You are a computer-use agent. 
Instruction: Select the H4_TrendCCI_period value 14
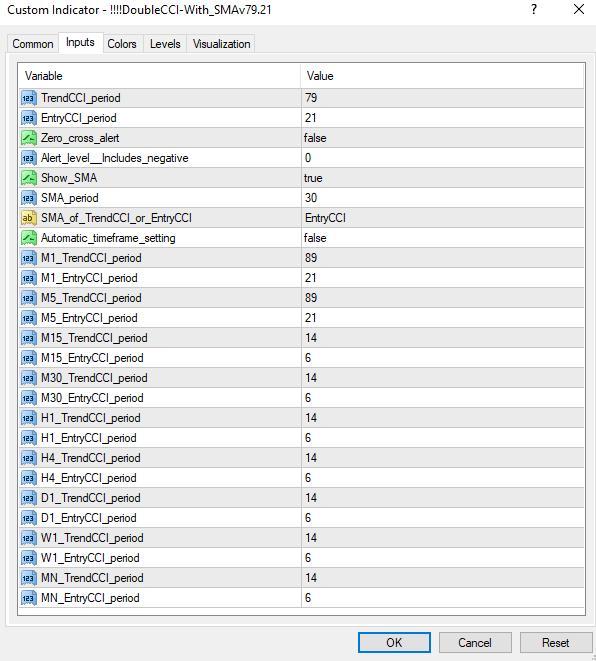point(311,458)
